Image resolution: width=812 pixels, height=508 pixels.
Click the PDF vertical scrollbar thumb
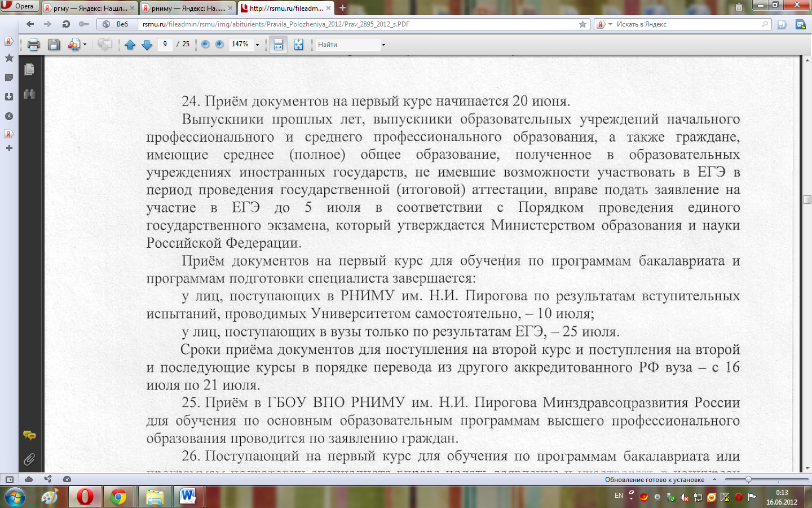[807, 199]
